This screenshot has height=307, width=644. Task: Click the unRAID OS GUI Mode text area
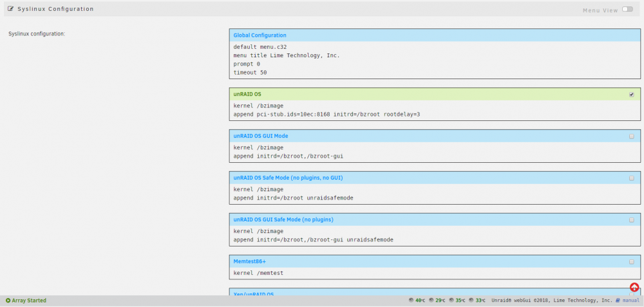[x=435, y=152]
